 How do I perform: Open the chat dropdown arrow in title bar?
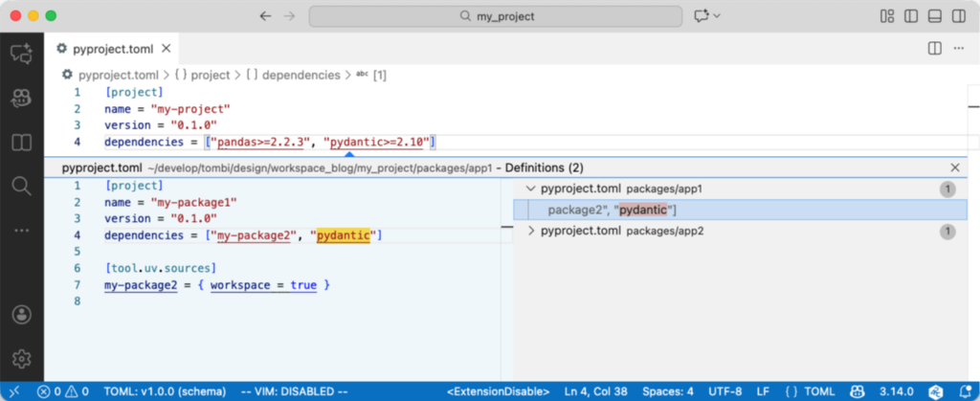718,16
